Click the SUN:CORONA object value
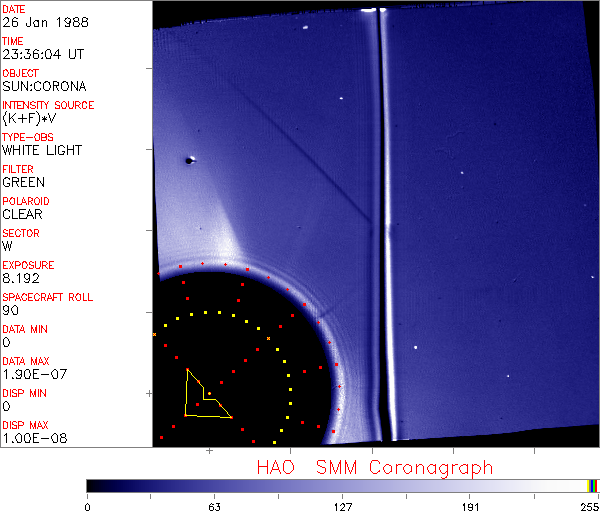600x512 pixels. coord(41,87)
